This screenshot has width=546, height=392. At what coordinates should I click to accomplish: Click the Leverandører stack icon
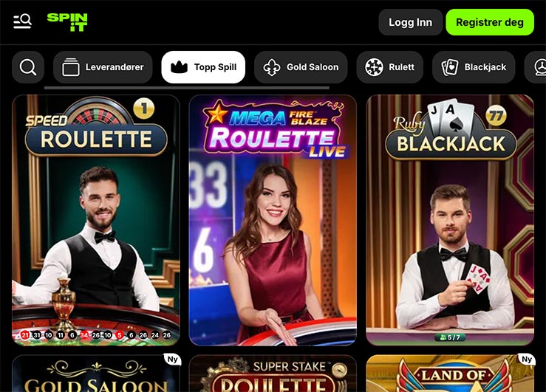71,67
